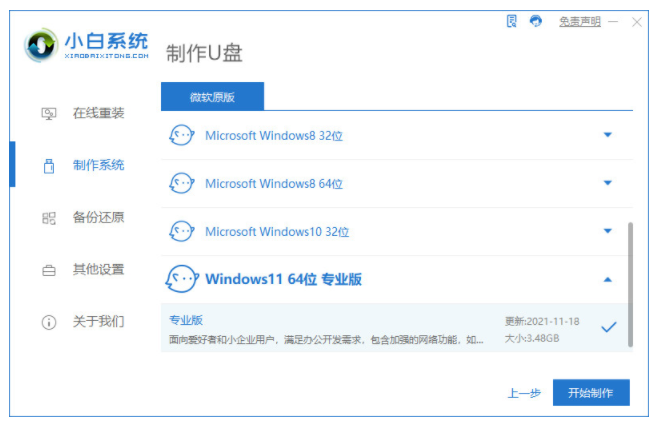Click the 开始制作 button

(591, 393)
